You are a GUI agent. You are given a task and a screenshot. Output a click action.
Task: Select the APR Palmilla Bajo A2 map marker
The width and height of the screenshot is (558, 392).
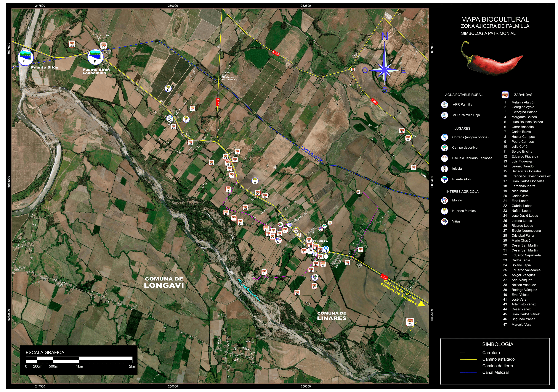coord(170,119)
